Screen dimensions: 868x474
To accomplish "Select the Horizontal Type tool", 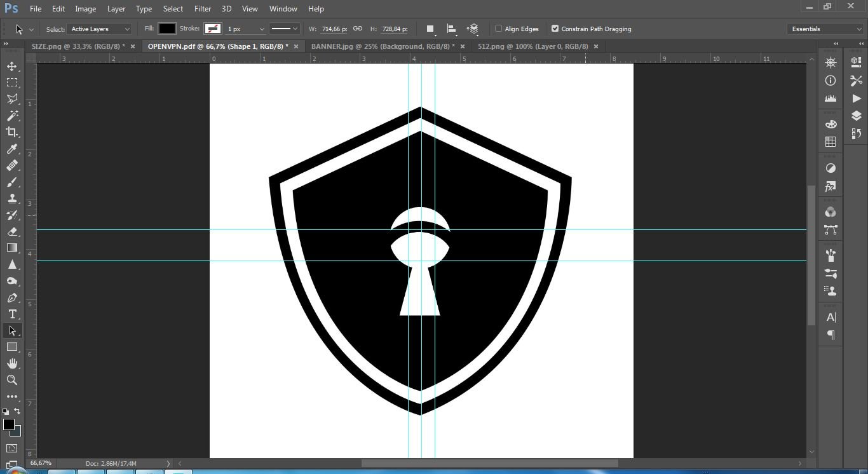I will 12,314.
